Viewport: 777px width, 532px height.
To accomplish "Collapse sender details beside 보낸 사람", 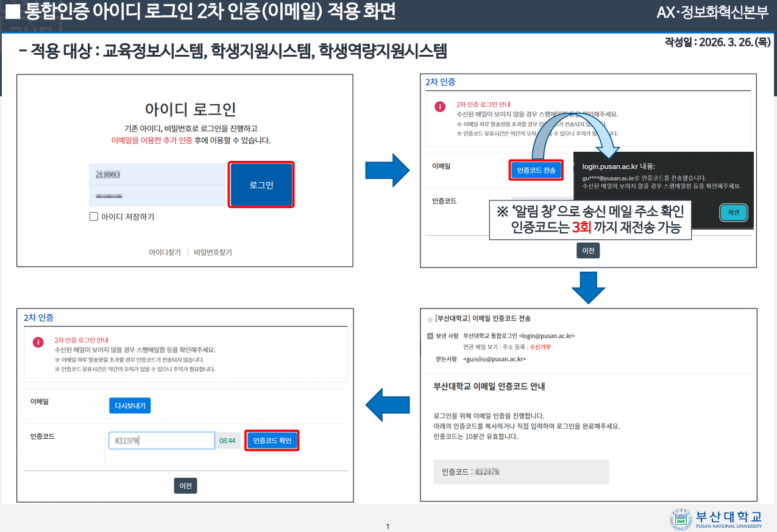I will coord(431,336).
